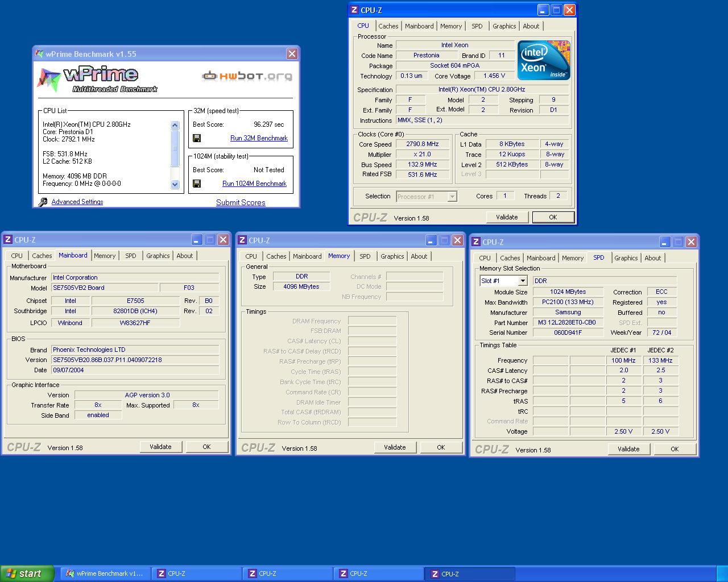The image size is (728, 582).
Task: Activate the first CPU-Z taskbar button
Action: (x=196, y=573)
